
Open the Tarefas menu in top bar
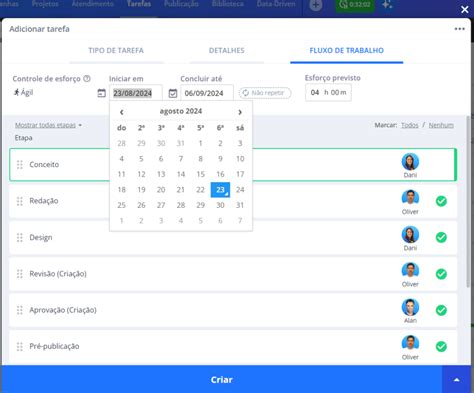(x=139, y=4)
